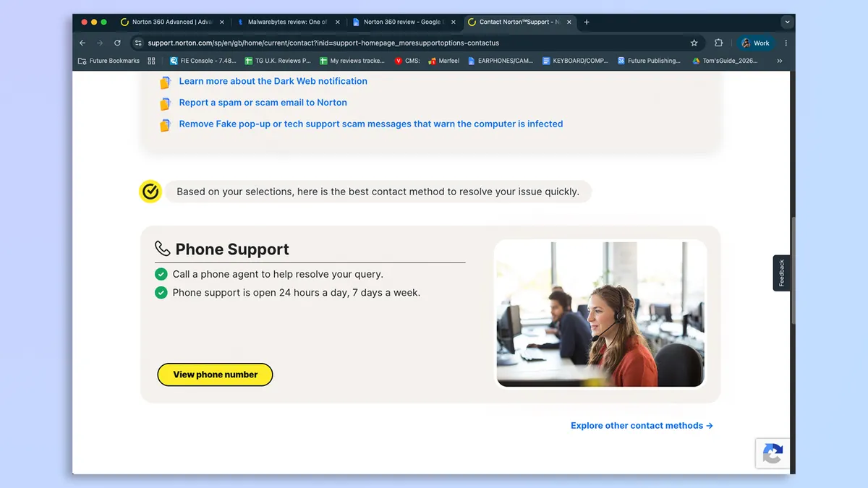868x488 pixels.
Task: Open Remove Fake pop-up or tech support scam link
Action: point(370,124)
